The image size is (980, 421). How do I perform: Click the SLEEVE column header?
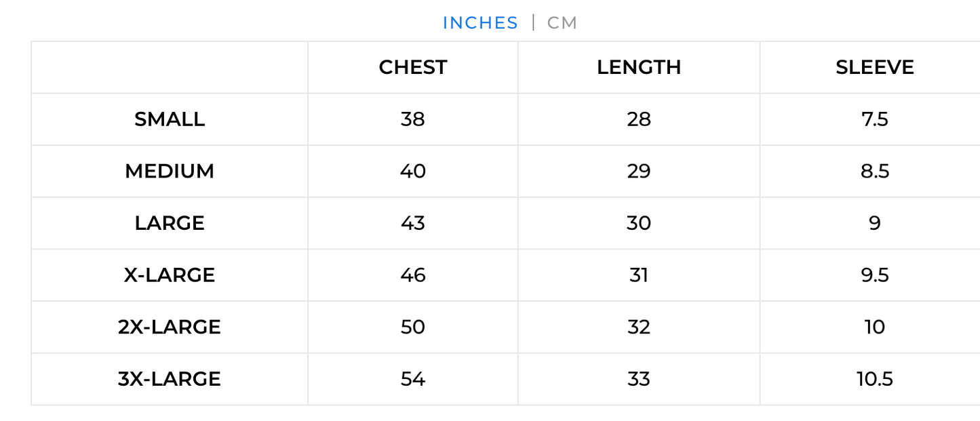tap(874, 67)
